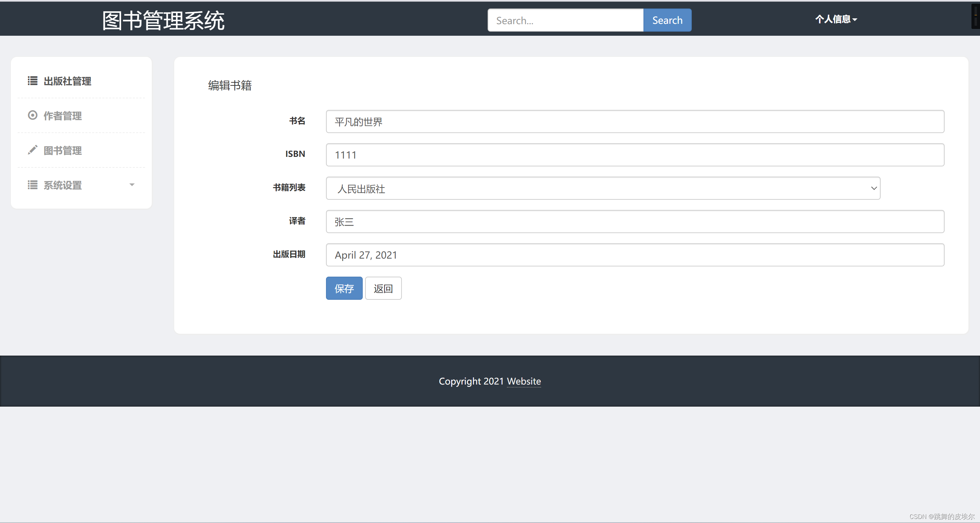Open the 出版社管理 menu item

67,81
